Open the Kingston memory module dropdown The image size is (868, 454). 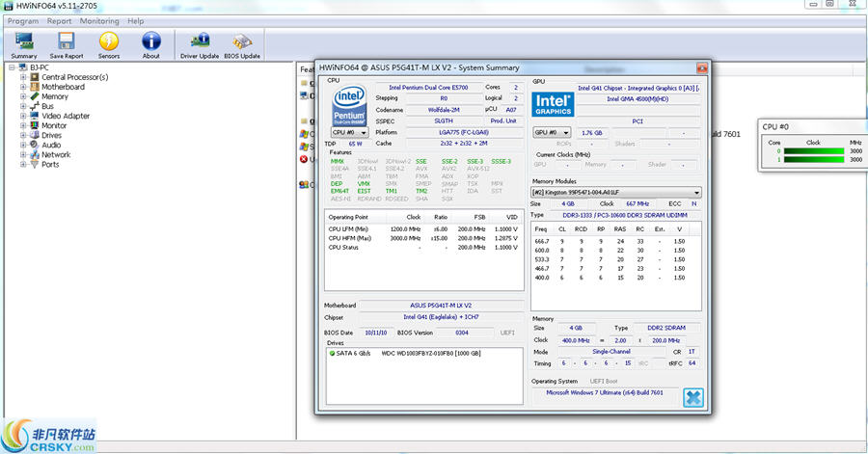pyautogui.click(x=616, y=193)
